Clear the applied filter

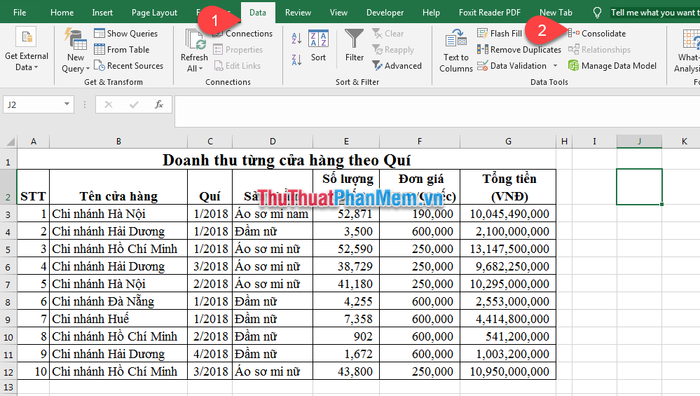388,33
